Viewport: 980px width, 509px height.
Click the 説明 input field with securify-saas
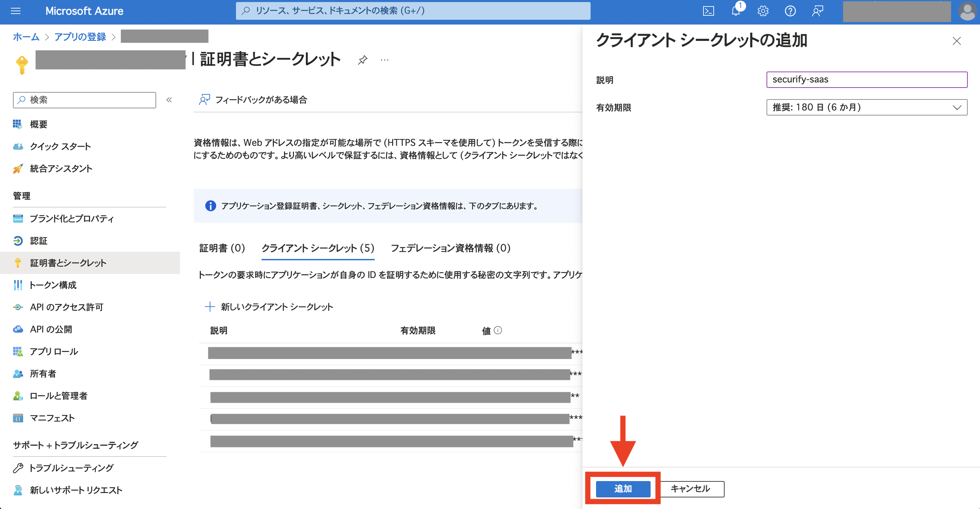pos(867,79)
